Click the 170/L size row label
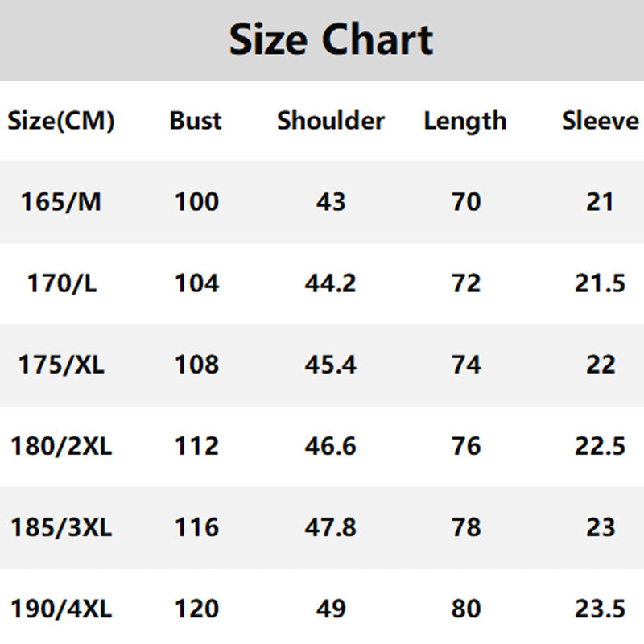This screenshot has height=644, width=644. pyautogui.click(x=61, y=283)
